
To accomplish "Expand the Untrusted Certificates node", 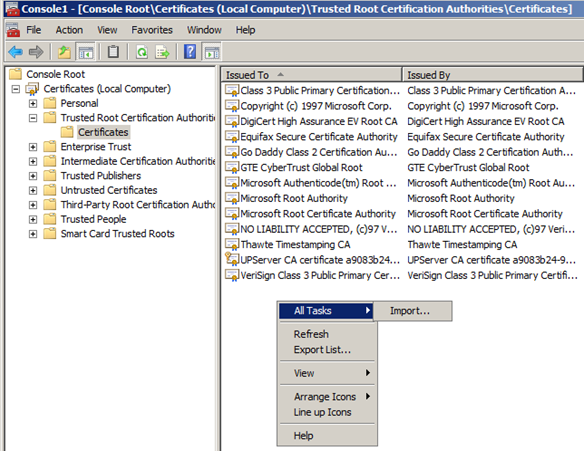I will pyautogui.click(x=33, y=190).
